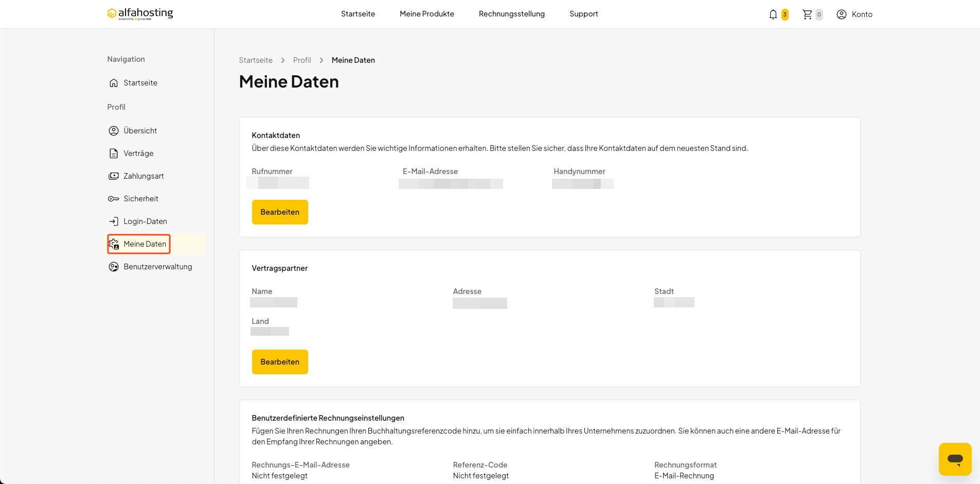Click Startseite breadcrumb link

coord(256,60)
